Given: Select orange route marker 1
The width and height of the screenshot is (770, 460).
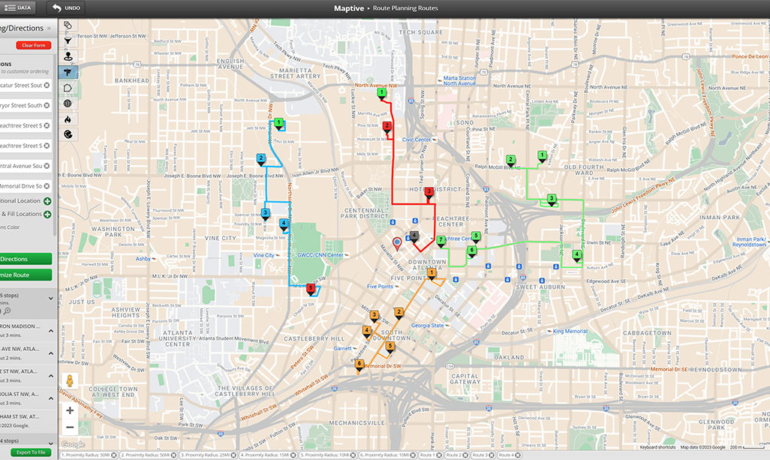Looking at the screenshot, I should pos(431,273).
